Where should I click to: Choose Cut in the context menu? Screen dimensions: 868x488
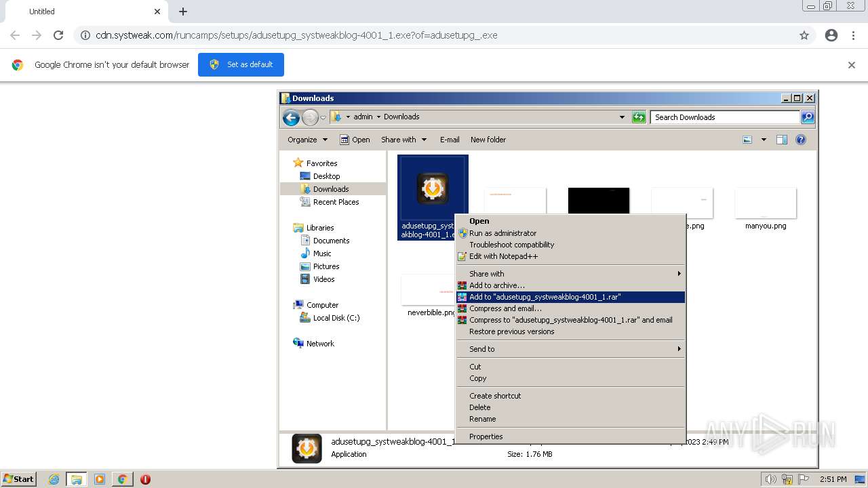[x=570, y=367]
